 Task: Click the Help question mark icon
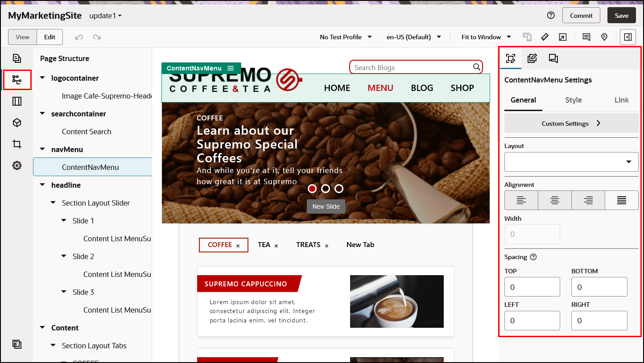pyautogui.click(x=551, y=15)
